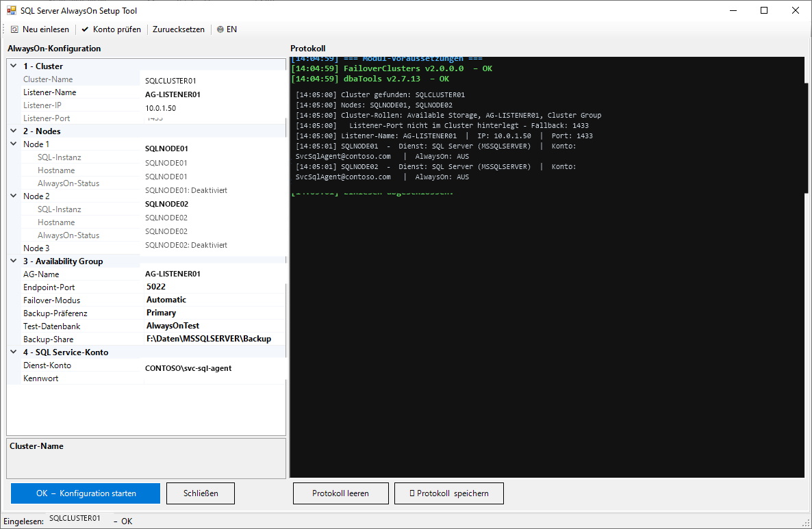Click the SQLNODE02: Deaktiviert status value
The height and width of the screenshot is (529, 812).
pos(186,245)
